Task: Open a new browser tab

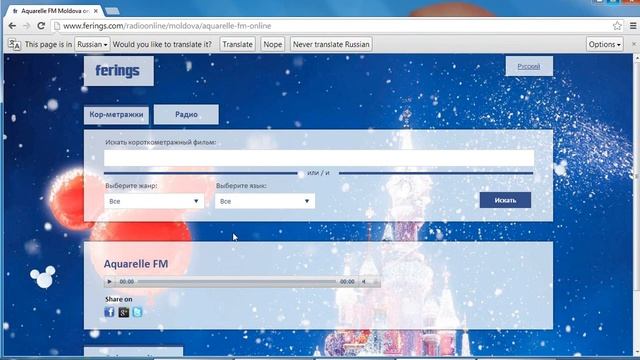Action: tap(112, 11)
